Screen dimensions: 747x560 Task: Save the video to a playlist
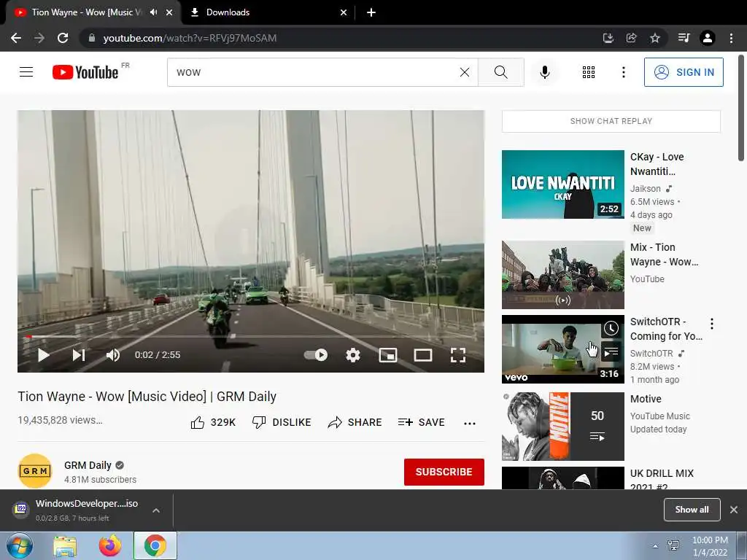click(x=421, y=422)
